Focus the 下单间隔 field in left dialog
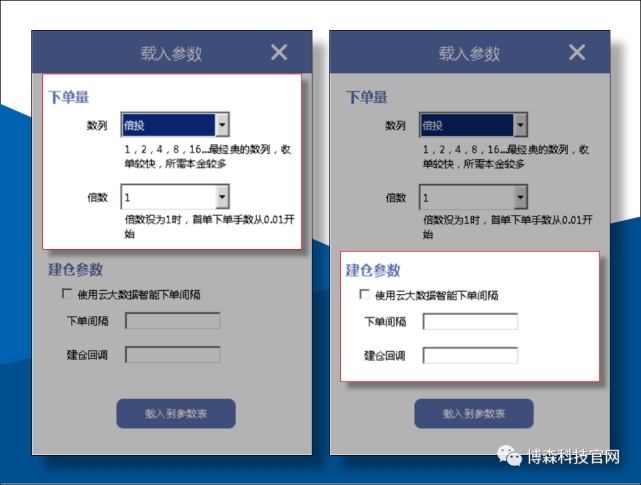The height and width of the screenshot is (485, 641). [x=173, y=321]
